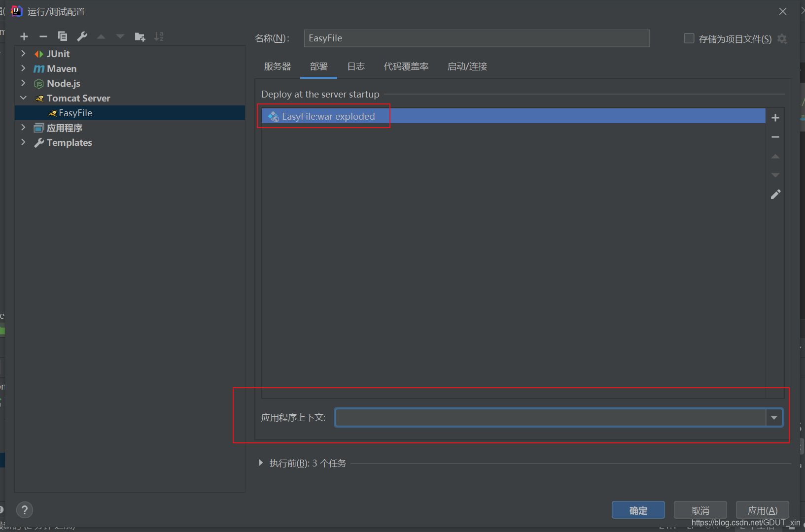Select the JUnit tree label

(58, 54)
